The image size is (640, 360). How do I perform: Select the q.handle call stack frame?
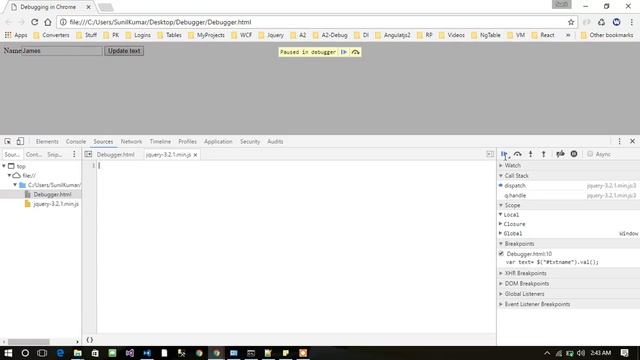click(x=568, y=196)
